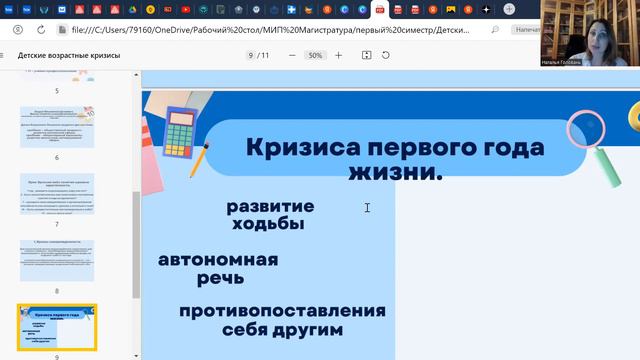Click the magnifier search icon in address bar

(x=495, y=30)
